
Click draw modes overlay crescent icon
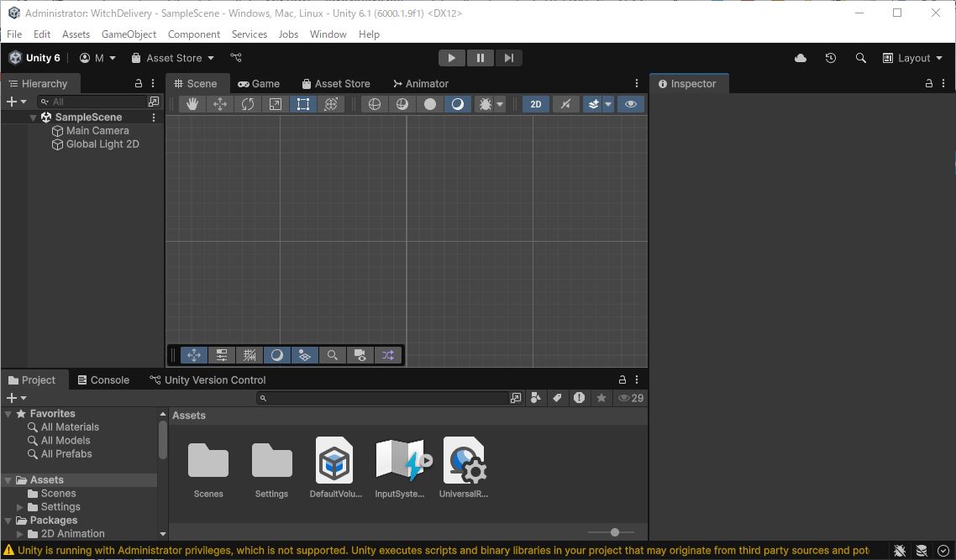pos(276,354)
